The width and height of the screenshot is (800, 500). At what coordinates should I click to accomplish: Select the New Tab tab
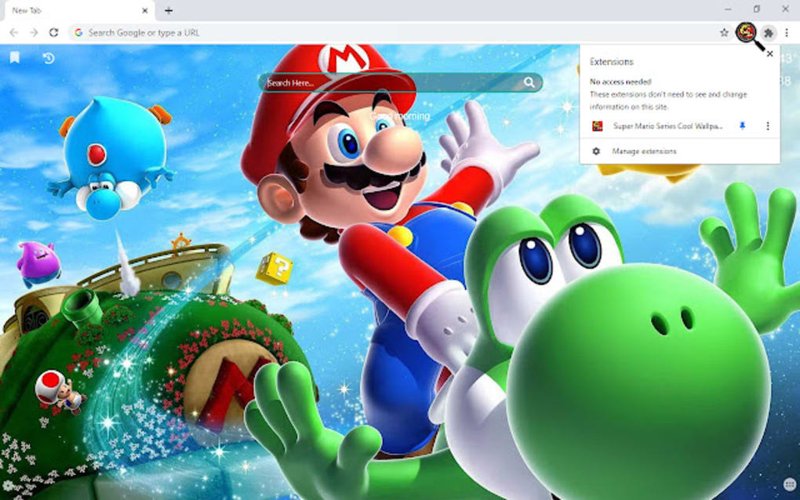[x=78, y=11]
